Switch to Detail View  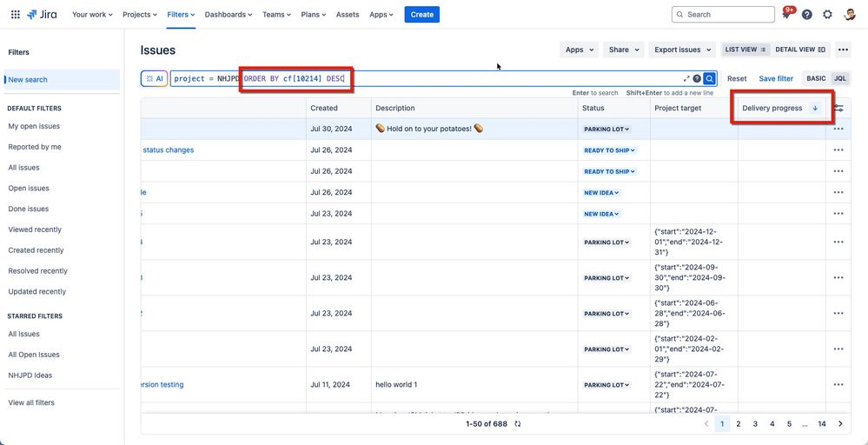click(800, 50)
